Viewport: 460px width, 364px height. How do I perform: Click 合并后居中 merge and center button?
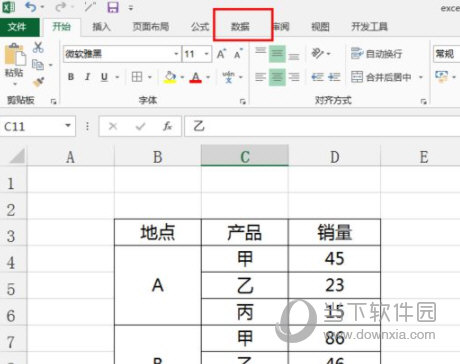381,77
